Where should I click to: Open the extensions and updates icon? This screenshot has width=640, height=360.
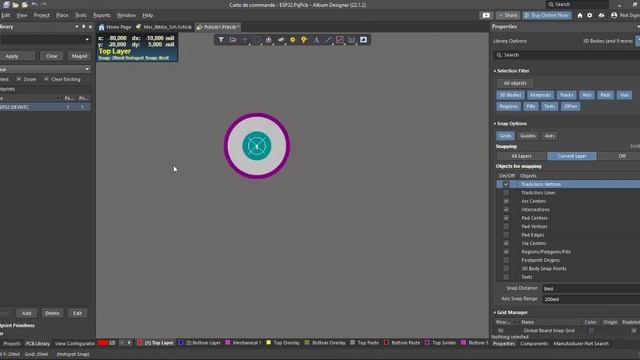(x=601, y=15)
